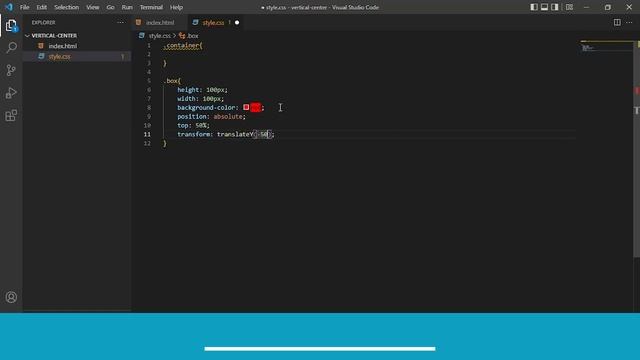Open the Extensions view icon
The image size is (640, 360).
click(x=11, y=116)
